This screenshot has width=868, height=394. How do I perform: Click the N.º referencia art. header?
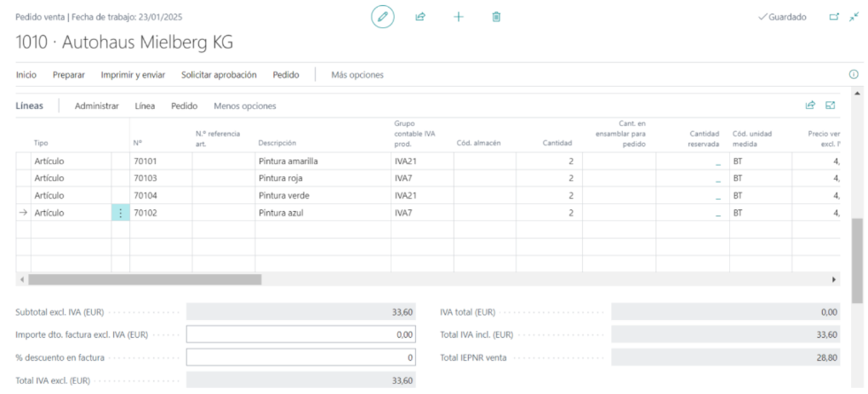218,139
